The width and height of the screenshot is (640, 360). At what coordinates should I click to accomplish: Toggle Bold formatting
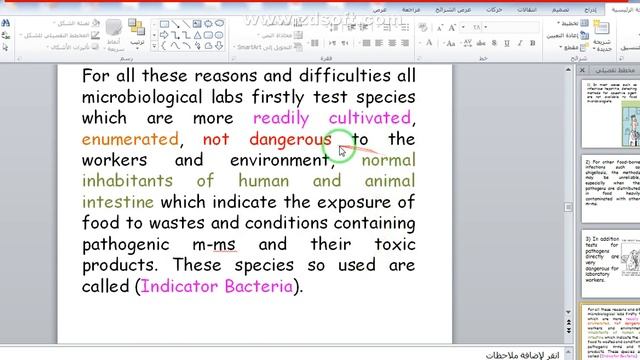[533, 43]
